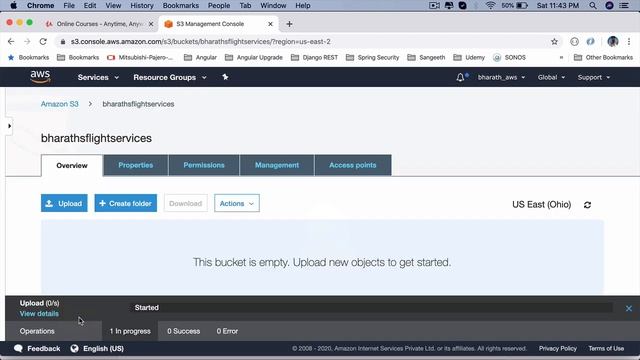640x360 pixels.
Task: Open the Support dropdown menu
Action: pyautogui.click(x=593, y=77)
